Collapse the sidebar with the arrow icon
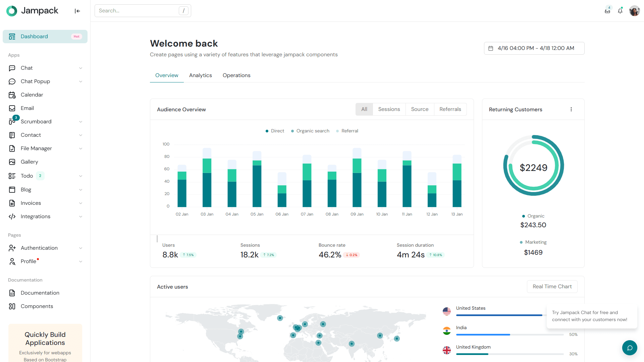This screenshot has height=362, width=644. (77, 11)
